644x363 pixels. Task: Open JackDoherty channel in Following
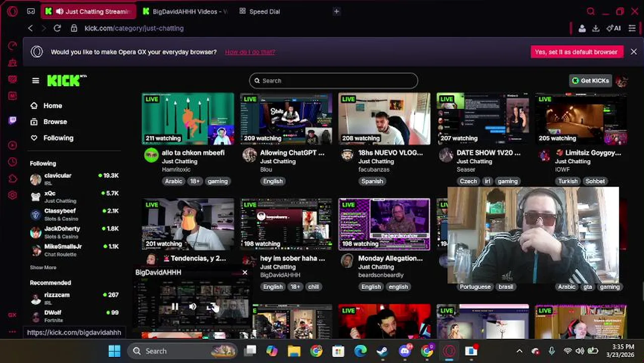coord(74,232)
